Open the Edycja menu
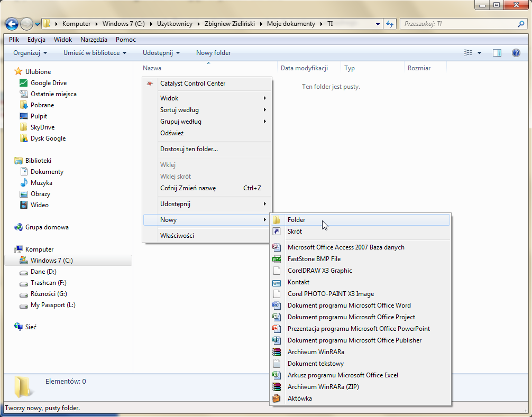 tap(36, 40)
